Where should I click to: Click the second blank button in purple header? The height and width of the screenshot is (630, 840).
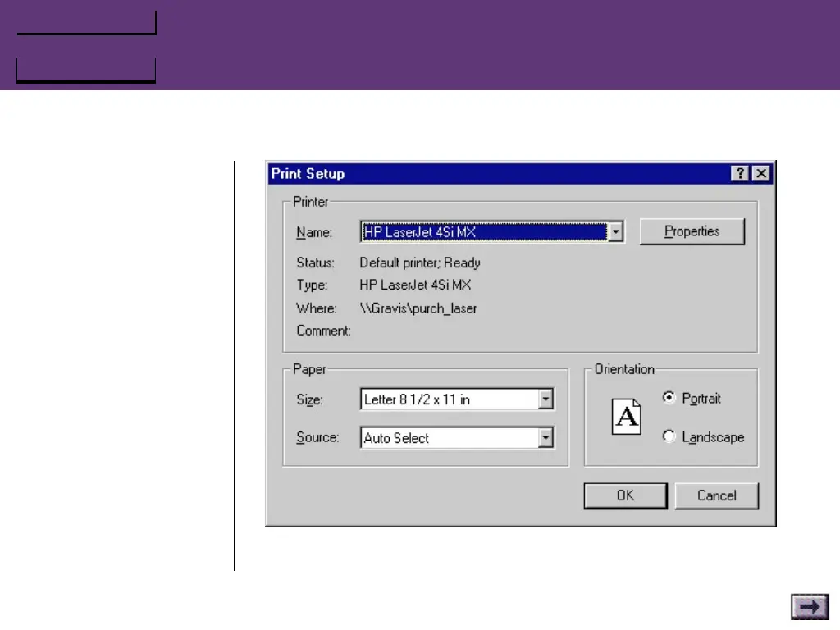pyautogui.click(x=86, y=71)
